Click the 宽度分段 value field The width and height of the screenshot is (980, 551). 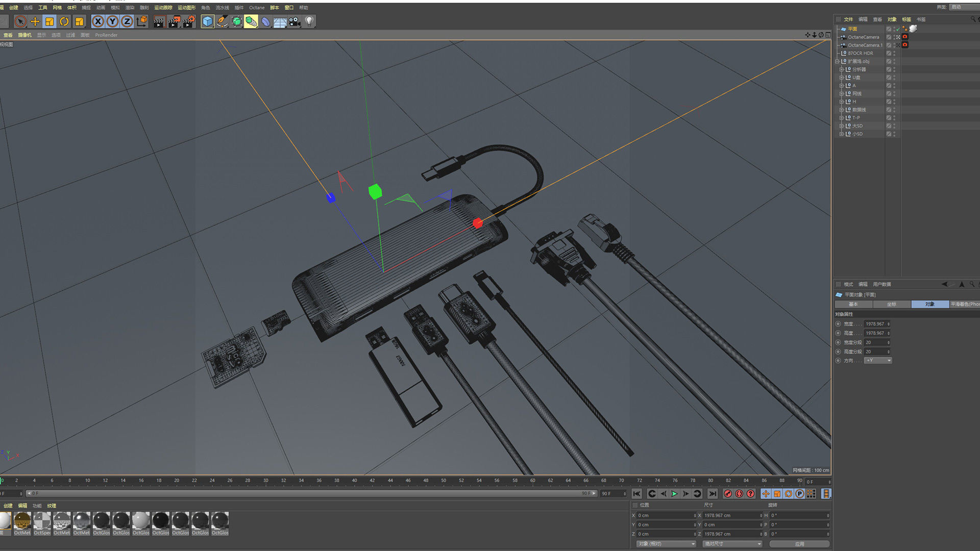pyautogui.click(x=875, y=342)
